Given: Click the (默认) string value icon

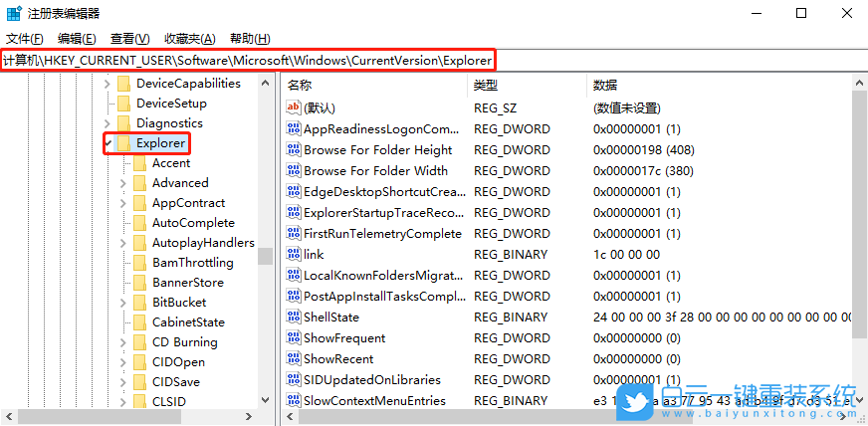Looking at the screenshot, I should click(294, 107).
